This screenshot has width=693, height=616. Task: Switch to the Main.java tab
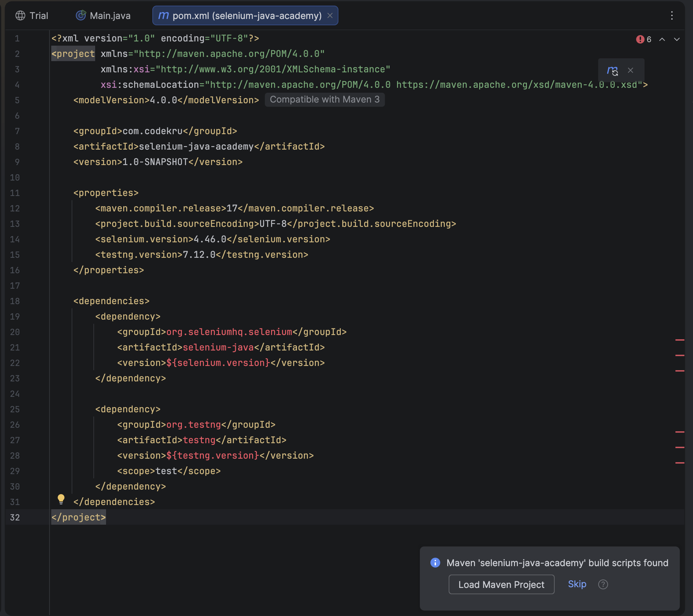(x=103, y=15)
